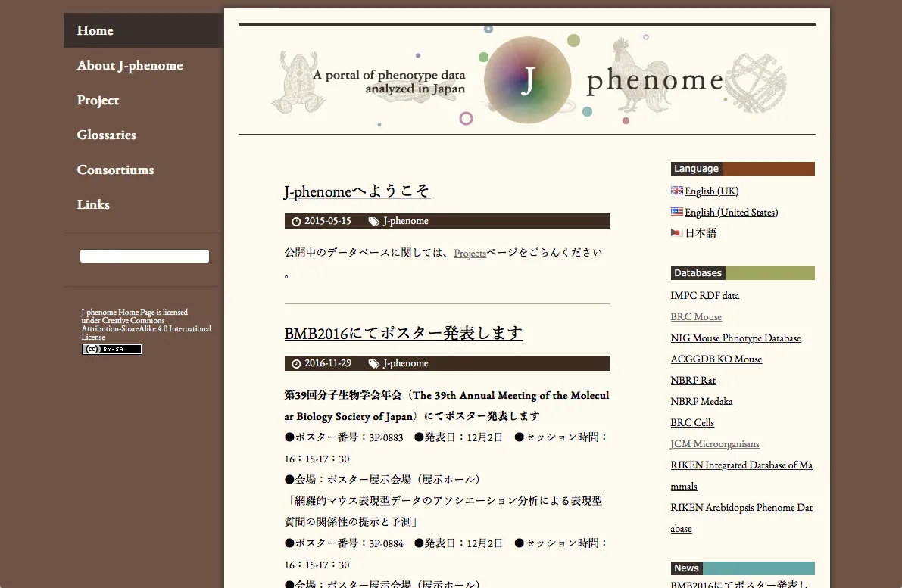Open NBRP Rat database link

coord(693,381)
